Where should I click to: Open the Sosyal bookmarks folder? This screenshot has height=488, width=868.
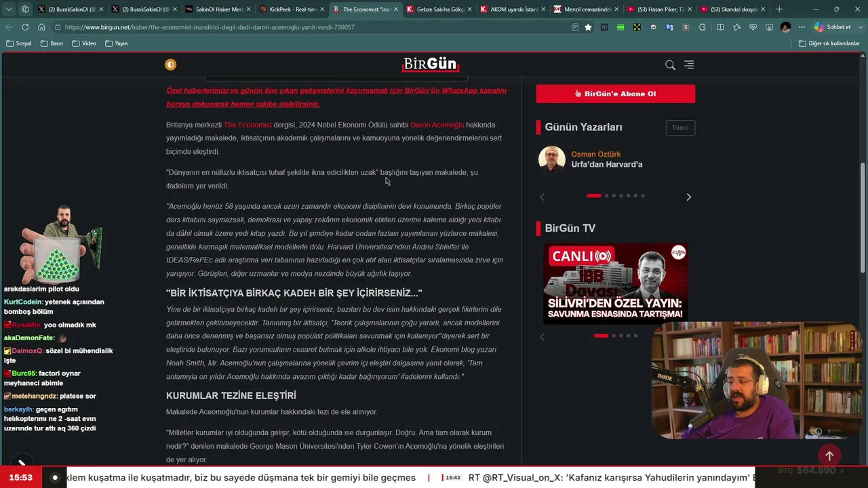pyautogui.click(x=19, y=43)
